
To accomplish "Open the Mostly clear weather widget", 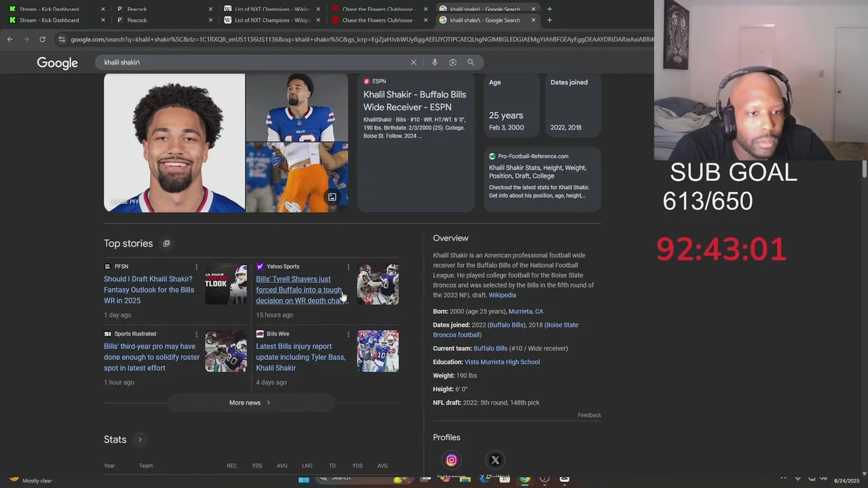I will coord(31,480).
